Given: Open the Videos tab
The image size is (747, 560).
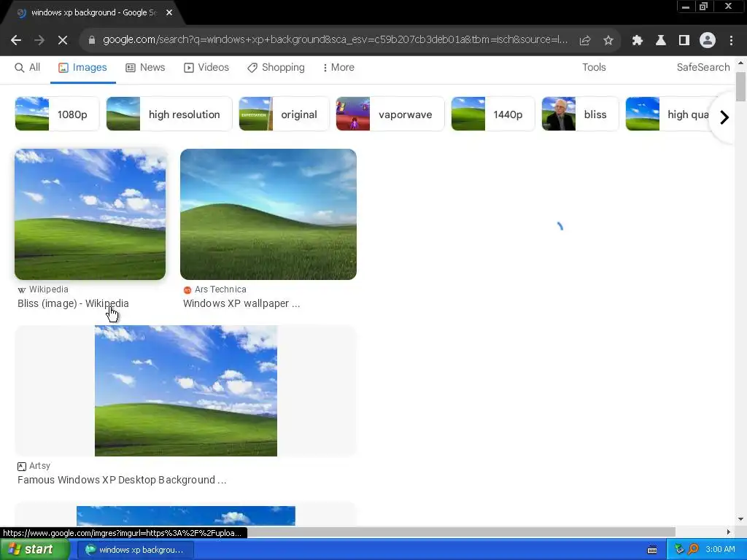Looking at the screenshot, I should (206, 68).
